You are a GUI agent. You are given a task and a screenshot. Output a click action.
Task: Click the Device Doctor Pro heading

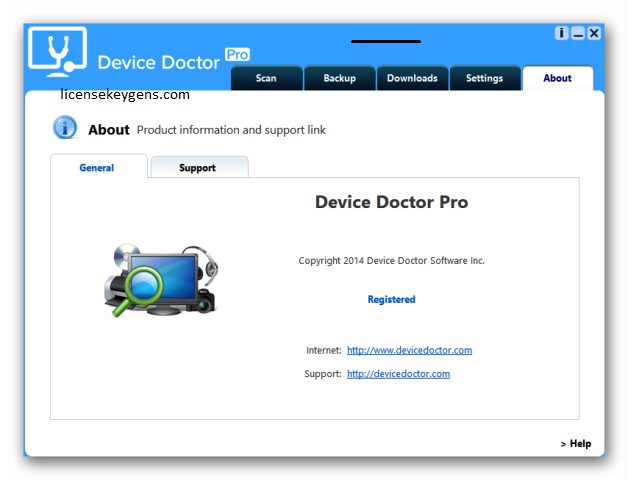coord(391,202)
